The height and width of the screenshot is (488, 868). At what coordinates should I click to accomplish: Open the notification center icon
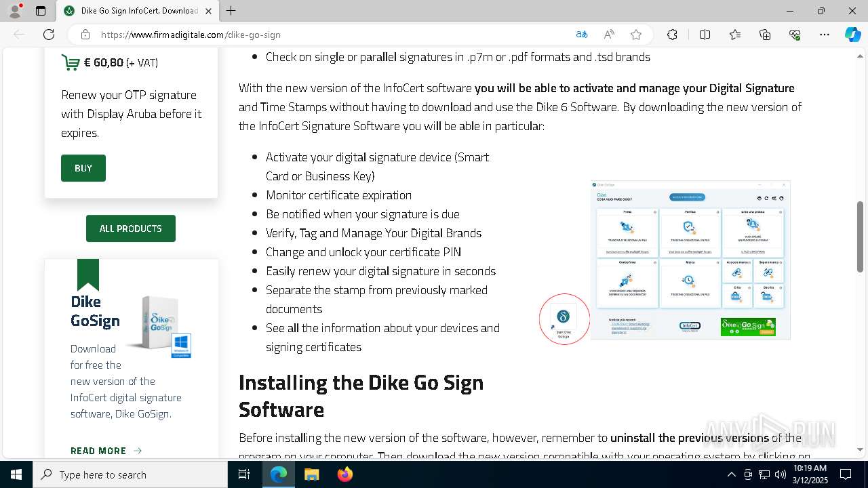[846, 474]
